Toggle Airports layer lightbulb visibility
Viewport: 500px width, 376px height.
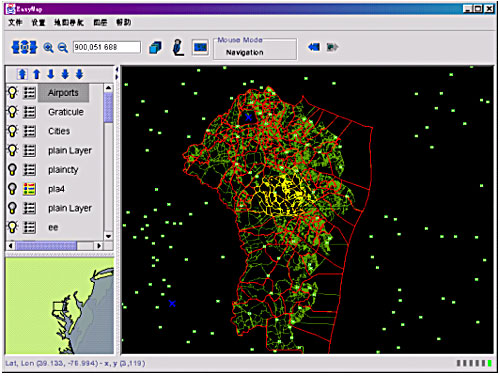tap(12, 92)
